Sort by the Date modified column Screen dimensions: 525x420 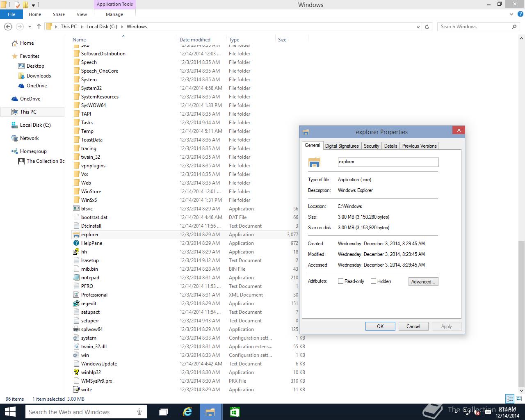click(x=201, y=40)
